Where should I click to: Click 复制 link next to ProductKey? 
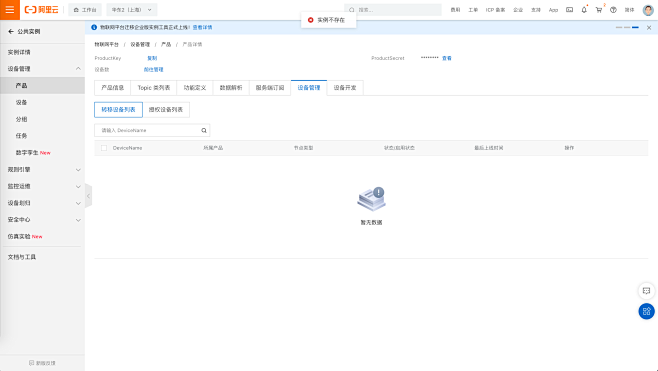pos(152,58)
